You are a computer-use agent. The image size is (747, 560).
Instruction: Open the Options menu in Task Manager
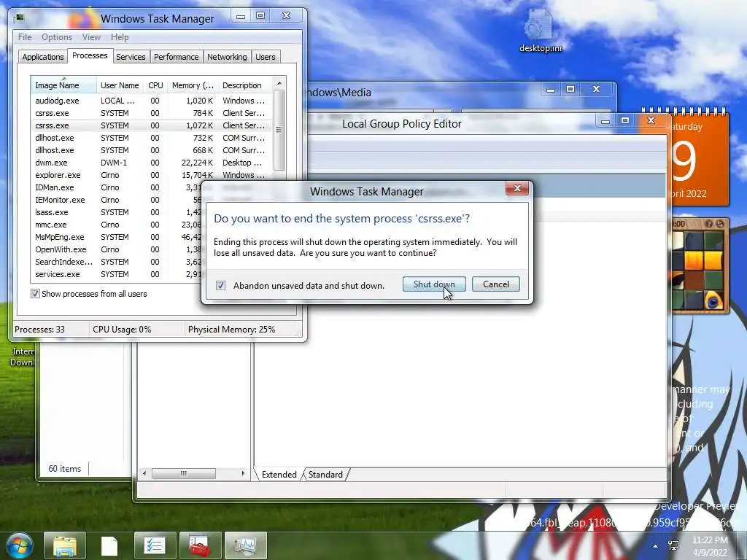point(57,37)
